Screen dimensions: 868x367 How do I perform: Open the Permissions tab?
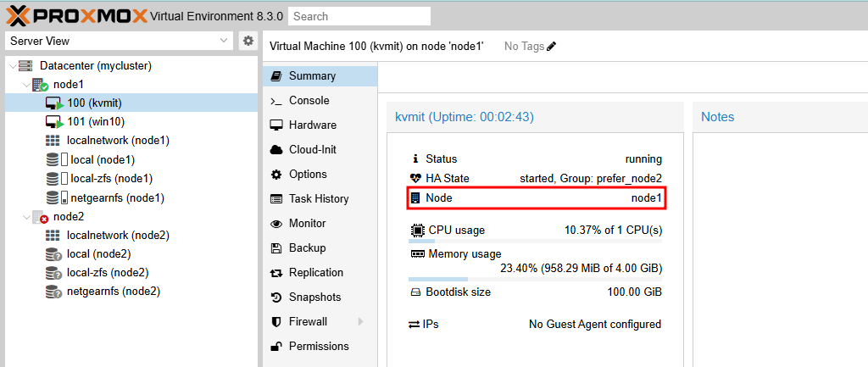coord(320,346)
